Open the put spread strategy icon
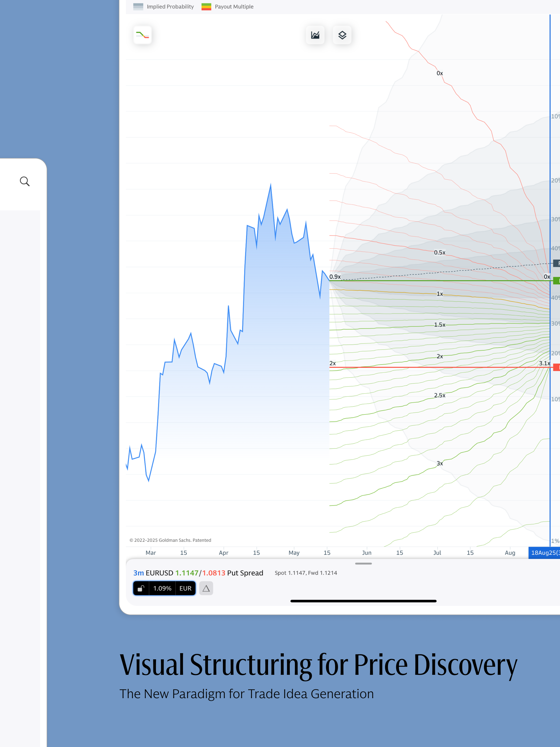 pyautogui.click(x=142, y=35)
